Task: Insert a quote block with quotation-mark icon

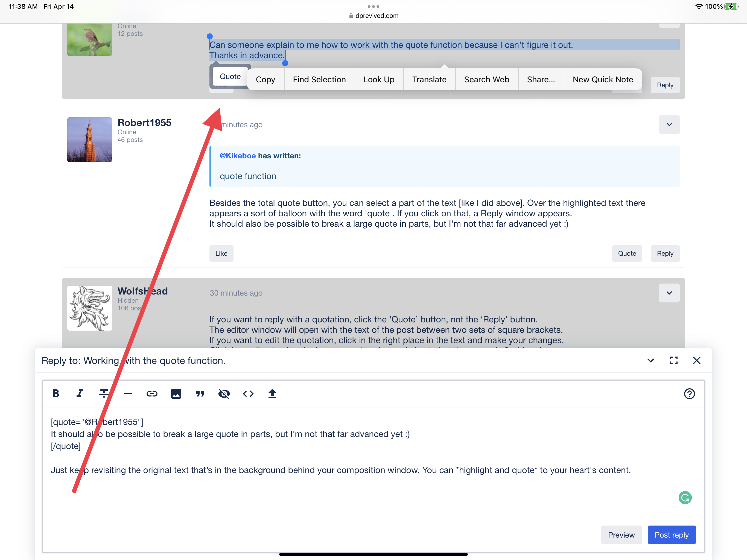Action: 200,393
